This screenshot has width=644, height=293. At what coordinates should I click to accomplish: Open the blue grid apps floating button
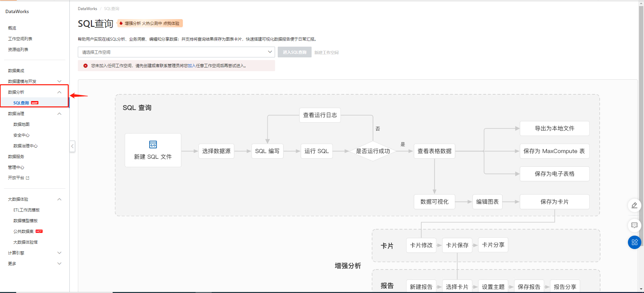coord(634,242)
